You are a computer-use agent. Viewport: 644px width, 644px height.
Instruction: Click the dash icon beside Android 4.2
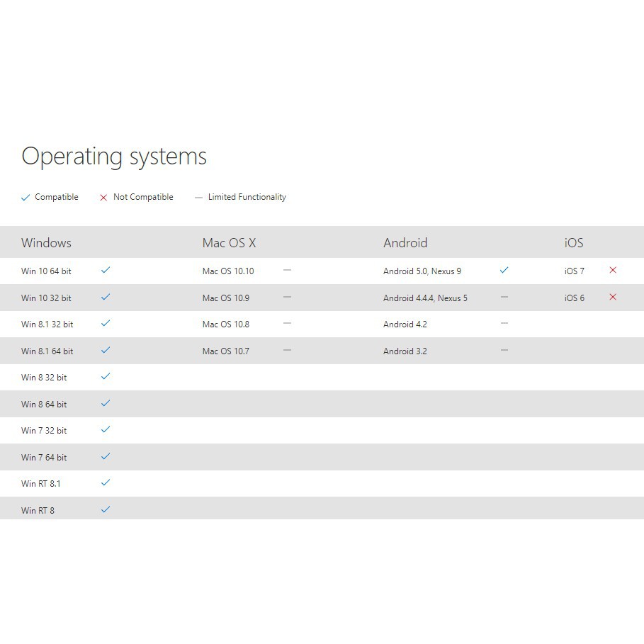[x=504, y=323]
